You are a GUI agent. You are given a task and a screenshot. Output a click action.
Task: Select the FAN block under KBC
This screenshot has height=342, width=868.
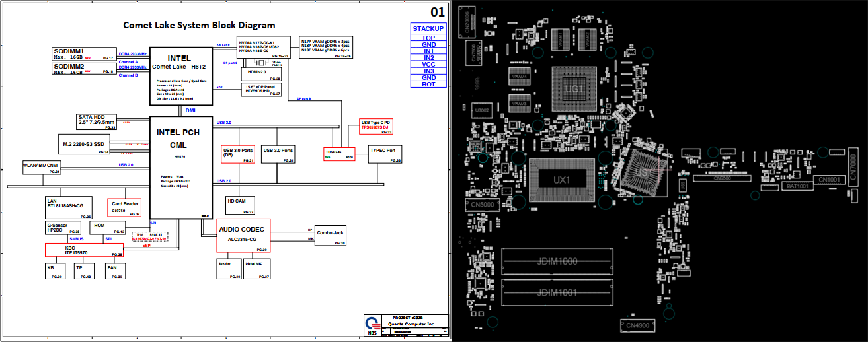click(x=116, y=271)
